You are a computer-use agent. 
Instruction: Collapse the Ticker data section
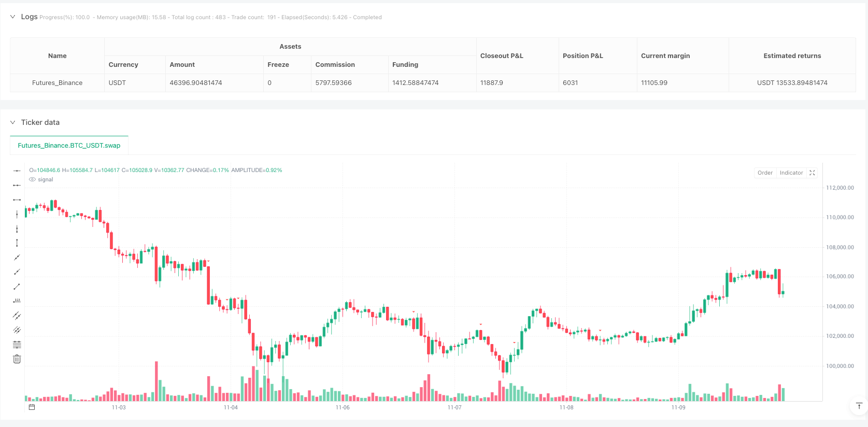pyautogui.click(x=13, y=123)
